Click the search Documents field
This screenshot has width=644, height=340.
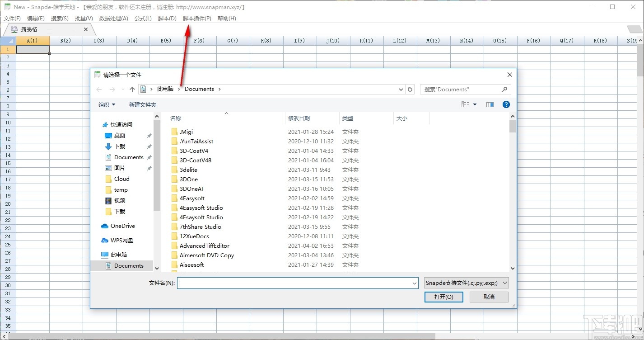(x=465, y=90)
